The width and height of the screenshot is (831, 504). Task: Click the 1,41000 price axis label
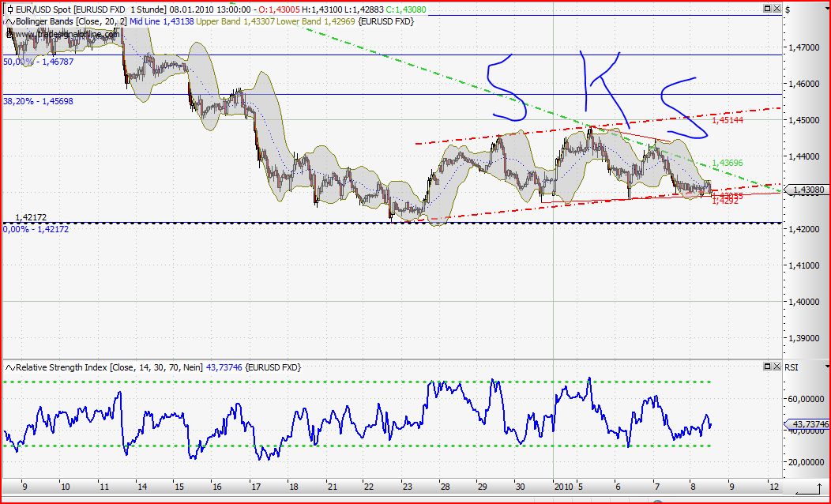pos(805,265)
